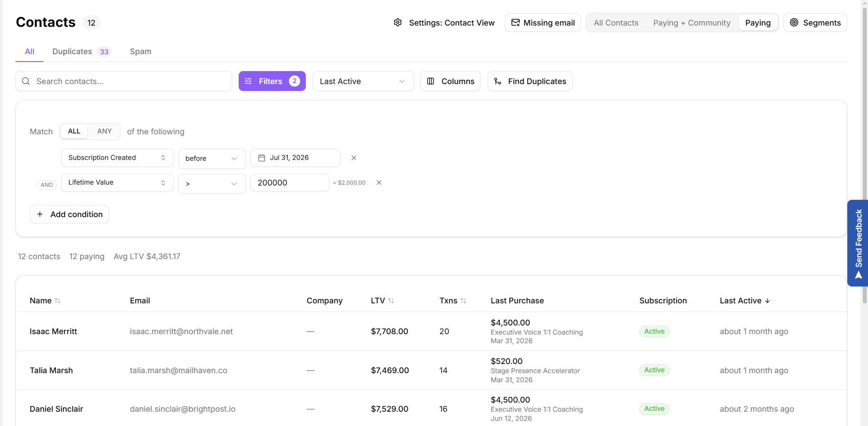Select the Paying view toggle
The width and height of the screenshot is (868, 426).
point(758,23)
